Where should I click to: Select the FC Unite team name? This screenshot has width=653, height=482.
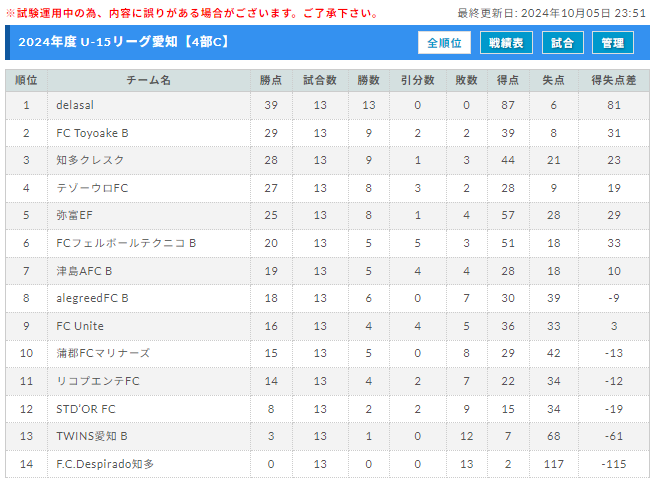(80, 326)
